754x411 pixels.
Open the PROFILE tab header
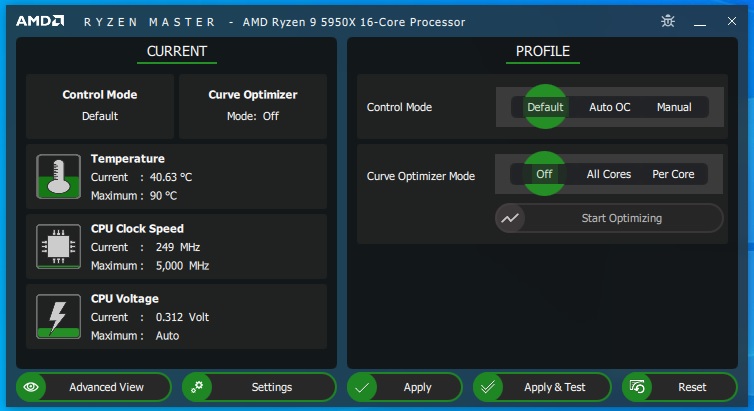(542, 51)
